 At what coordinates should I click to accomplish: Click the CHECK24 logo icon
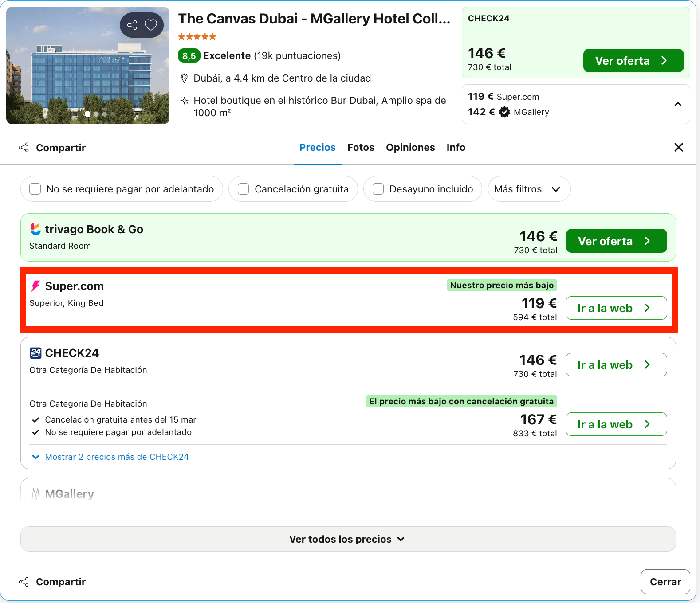tap(35, 353)
